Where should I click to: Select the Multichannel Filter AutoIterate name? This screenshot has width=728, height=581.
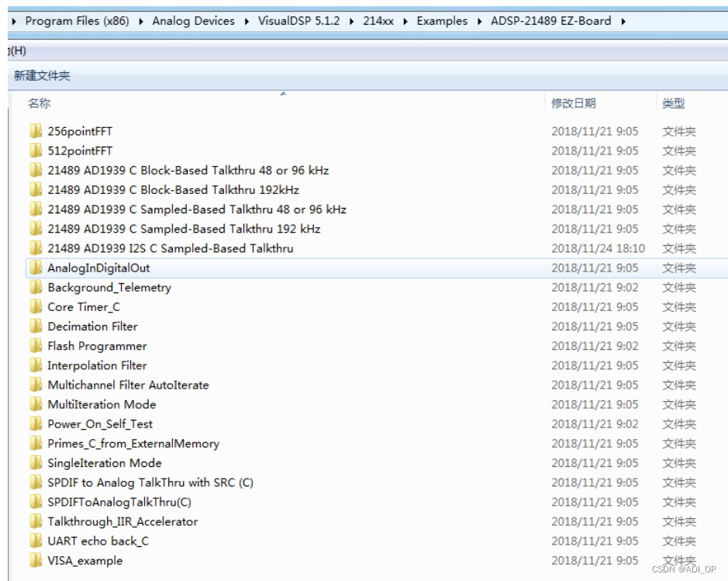click(x=128, y=385)
